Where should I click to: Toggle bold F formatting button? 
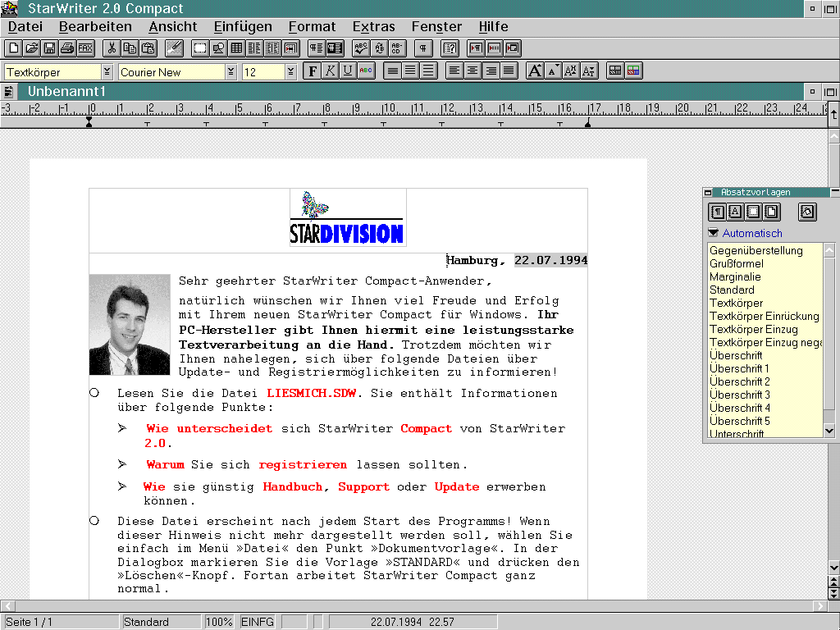313,71
